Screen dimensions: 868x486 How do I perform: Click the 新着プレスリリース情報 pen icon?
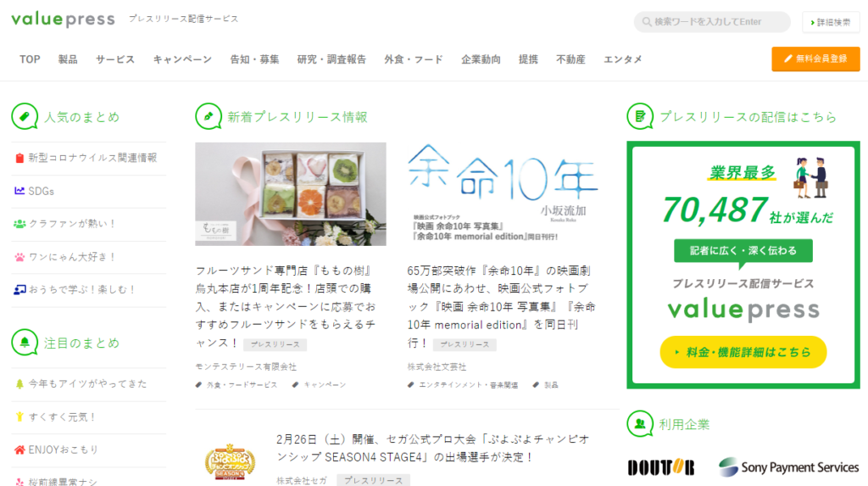[x=209, y=116]
